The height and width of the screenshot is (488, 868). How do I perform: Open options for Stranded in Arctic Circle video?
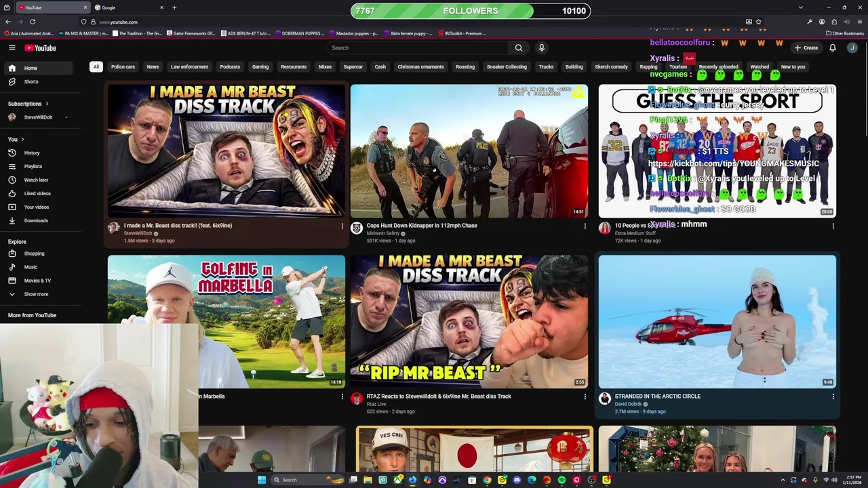[x=833, y=397]
